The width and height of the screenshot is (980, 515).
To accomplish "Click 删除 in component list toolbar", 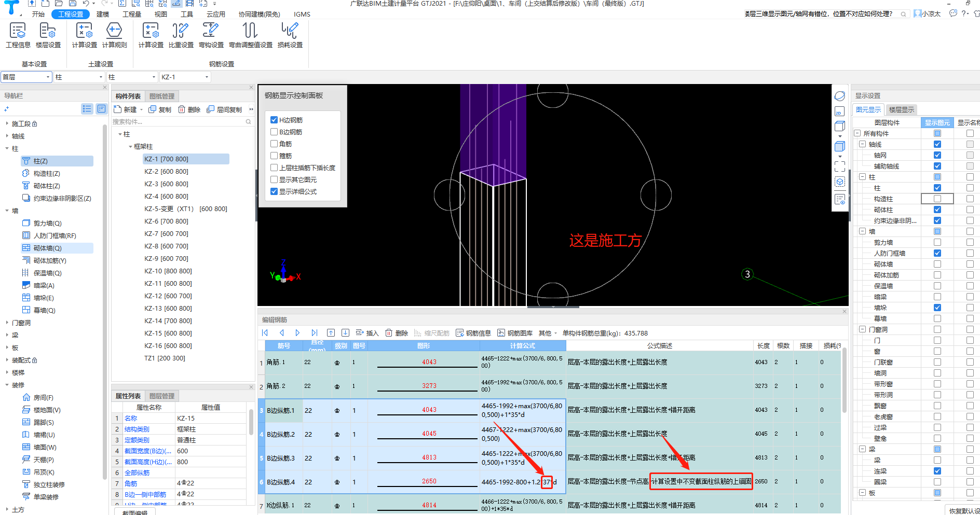I will [x=189, y=109].
